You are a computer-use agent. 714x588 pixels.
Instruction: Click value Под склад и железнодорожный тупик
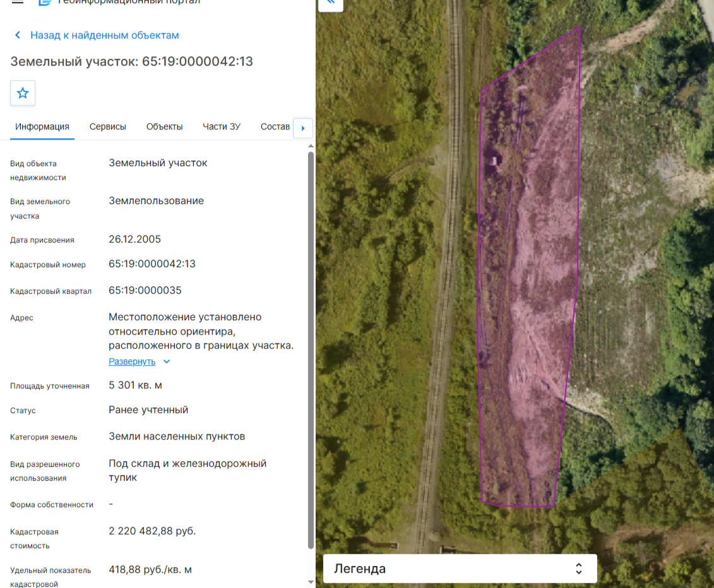[187, 471]
